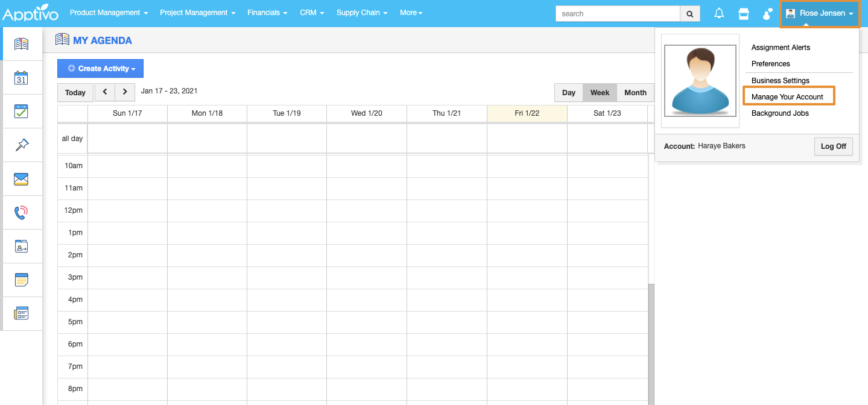
Task: Expand the Create Activity dropdown
Action: coord(100,69)
